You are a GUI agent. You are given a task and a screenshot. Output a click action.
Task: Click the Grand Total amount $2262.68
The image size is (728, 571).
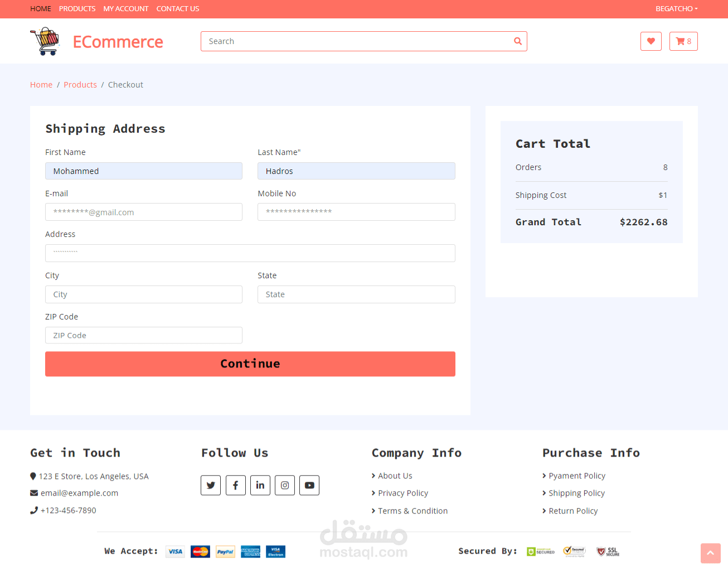click(x=644, y=222)
